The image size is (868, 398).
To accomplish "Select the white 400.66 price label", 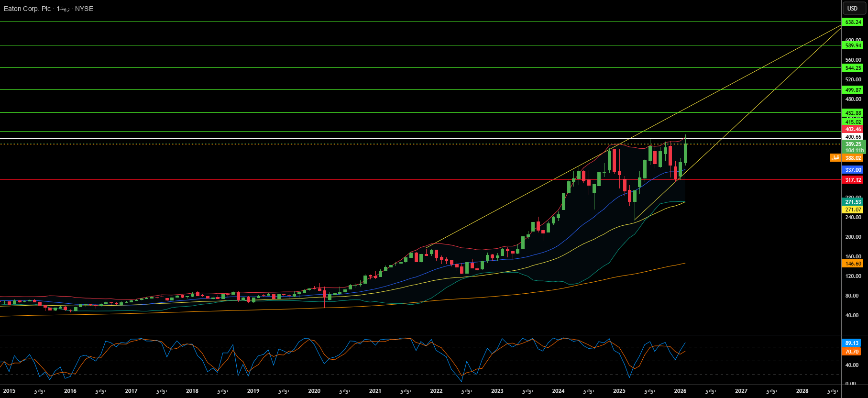I will pyautogui.click(x=853, y=137).
